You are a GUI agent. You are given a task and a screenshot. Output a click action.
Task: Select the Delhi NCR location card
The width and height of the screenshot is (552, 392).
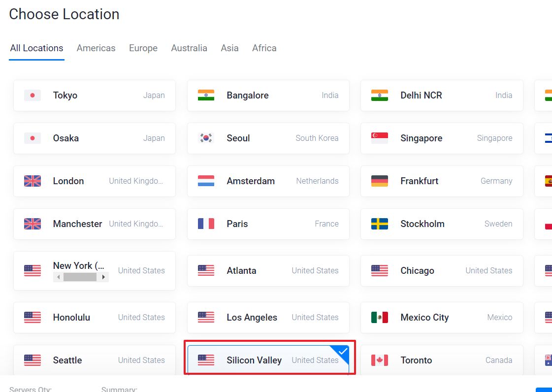click(x=442, y=96)
